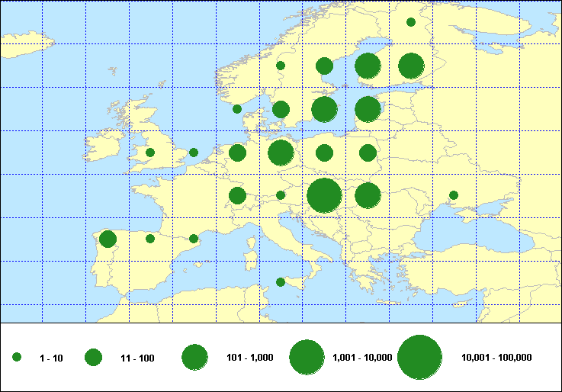562x392 pixels.
Task: Click the small dot in eastern Ukraine
Action: coord(454,195)
